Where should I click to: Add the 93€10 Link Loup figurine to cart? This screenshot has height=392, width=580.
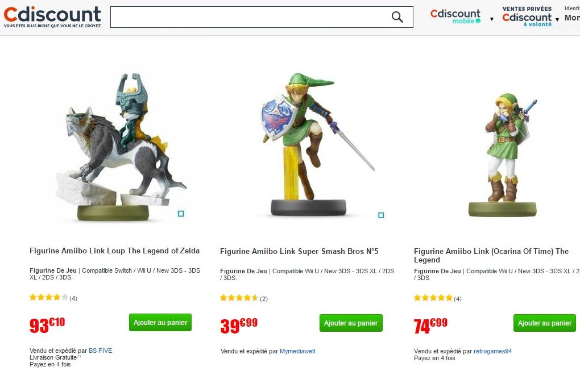pyautogui.click(x=160, y=323)
